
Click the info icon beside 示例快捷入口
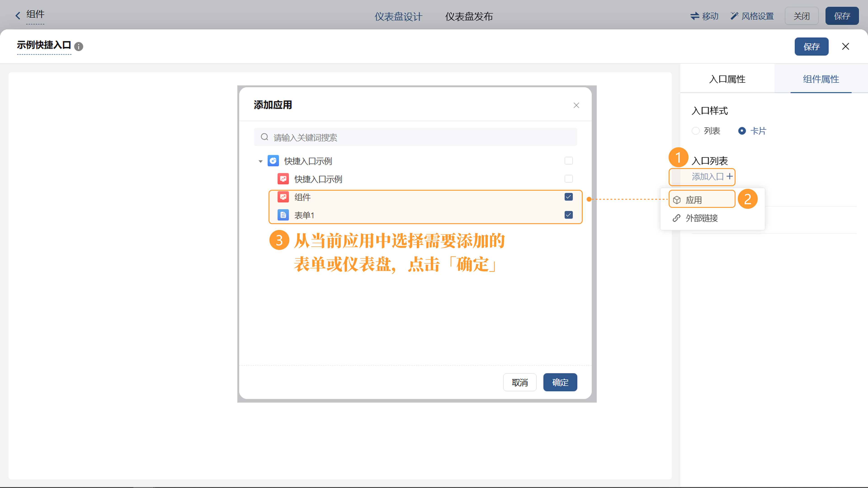[78, 47]
